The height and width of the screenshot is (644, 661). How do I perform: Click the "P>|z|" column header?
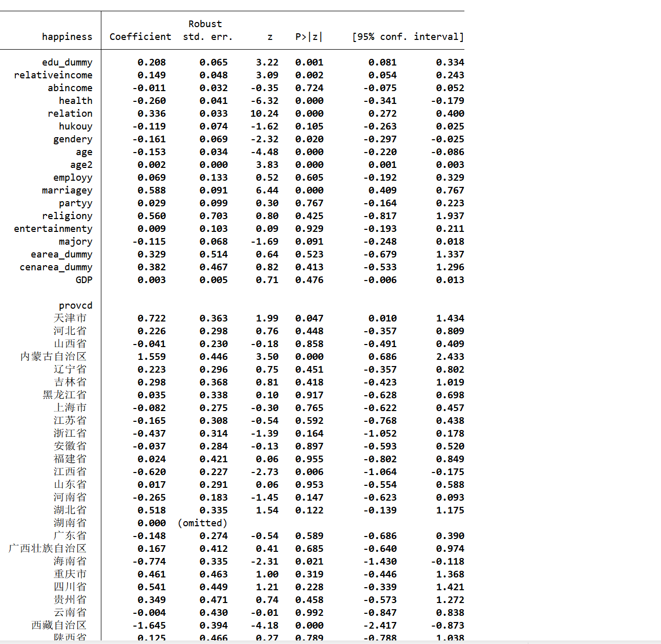pyautogui.click(x=309, y=37)
